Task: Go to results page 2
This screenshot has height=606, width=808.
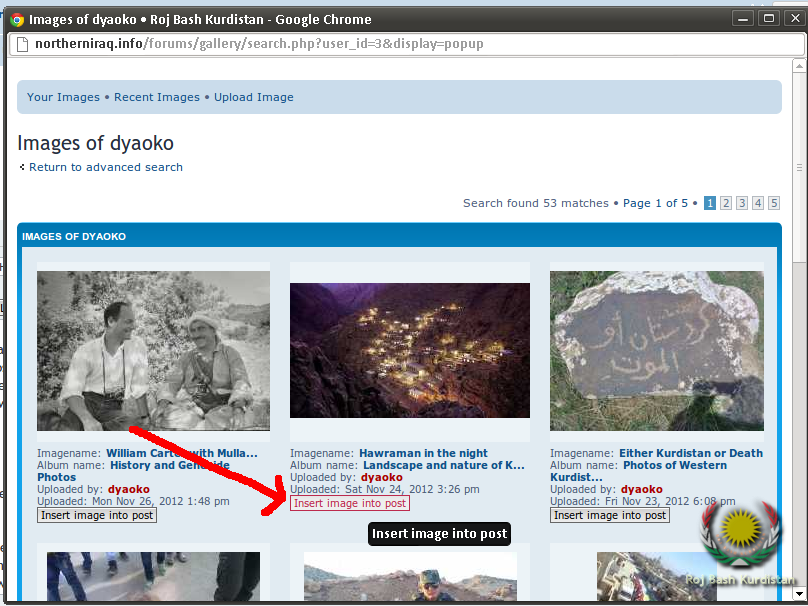Action: coord(726,203)
